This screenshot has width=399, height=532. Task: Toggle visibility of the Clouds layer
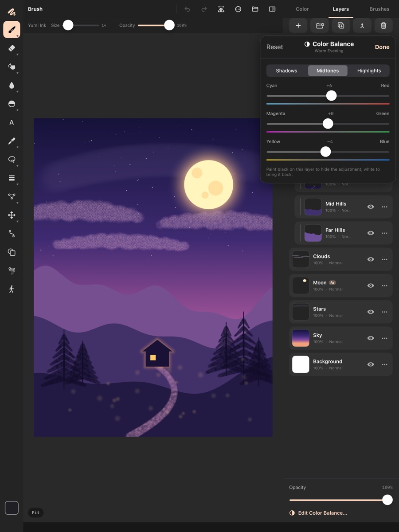[x=371, y=259]
